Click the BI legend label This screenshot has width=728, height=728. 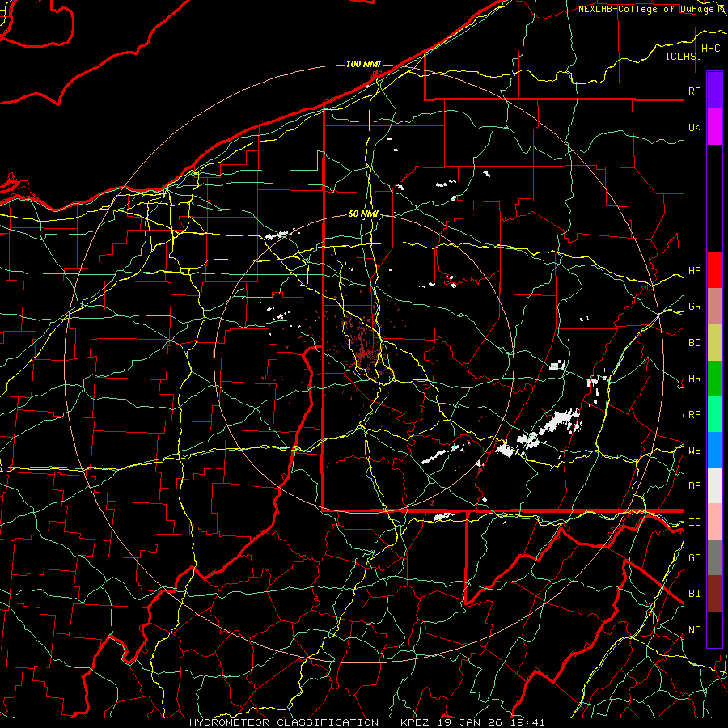click(x=694, y=594)
